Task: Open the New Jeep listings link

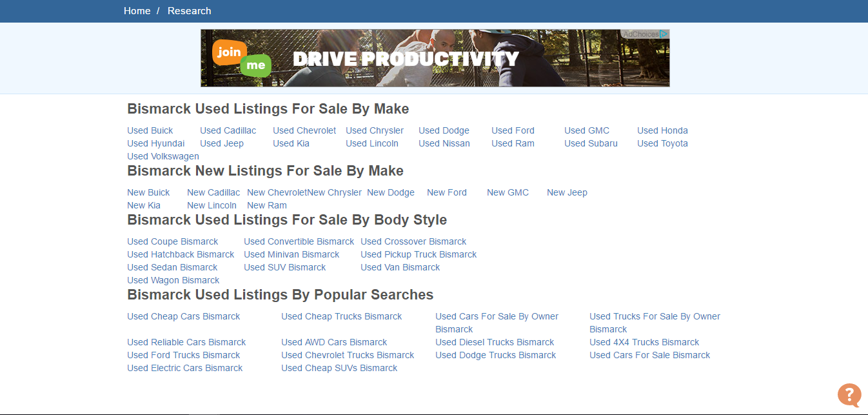Action: tap(567, 192)
